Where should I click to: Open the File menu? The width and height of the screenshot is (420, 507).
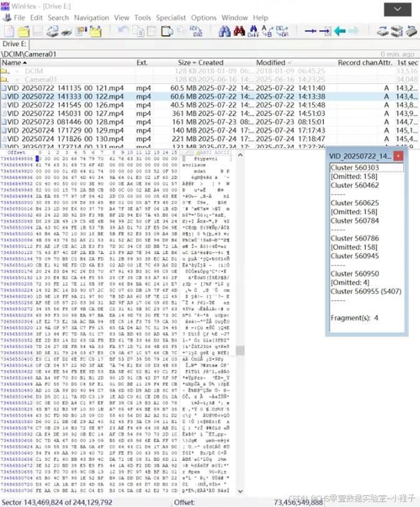click(19, 17)
